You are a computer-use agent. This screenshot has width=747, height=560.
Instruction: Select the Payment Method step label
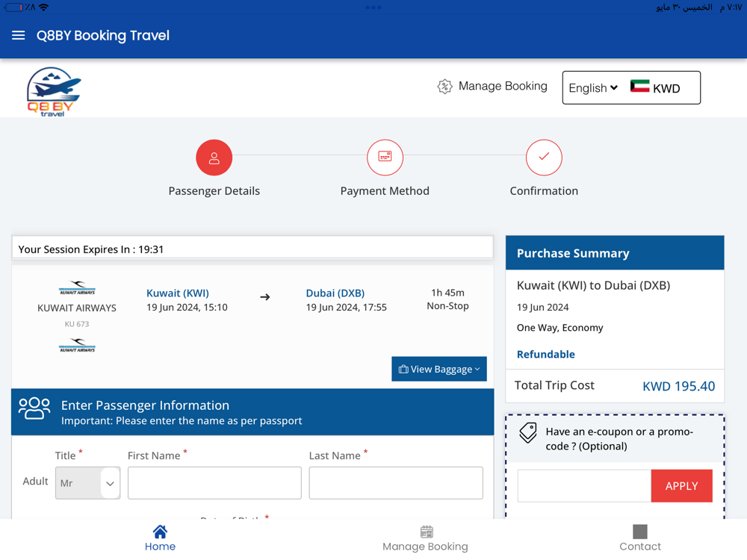pos(385,191)
